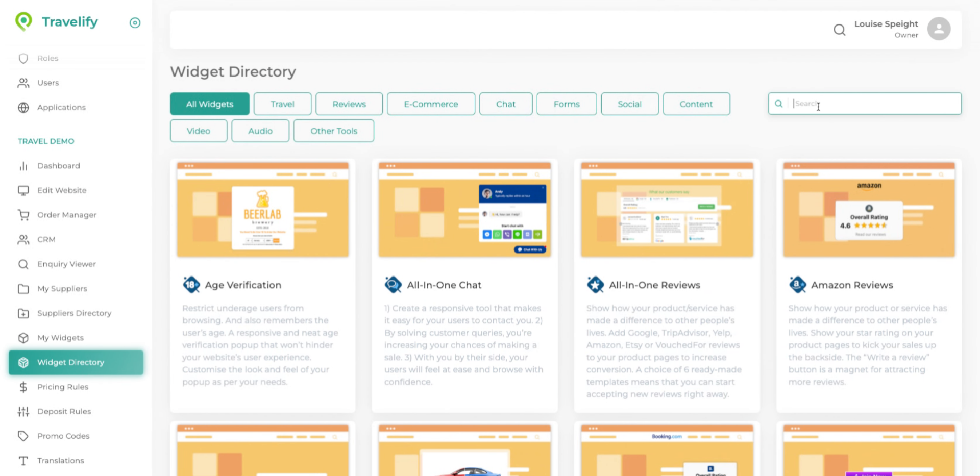Select the Users icon in the sidebar
This screenshot has height=476, width=980.
click(x=23, y=83)
